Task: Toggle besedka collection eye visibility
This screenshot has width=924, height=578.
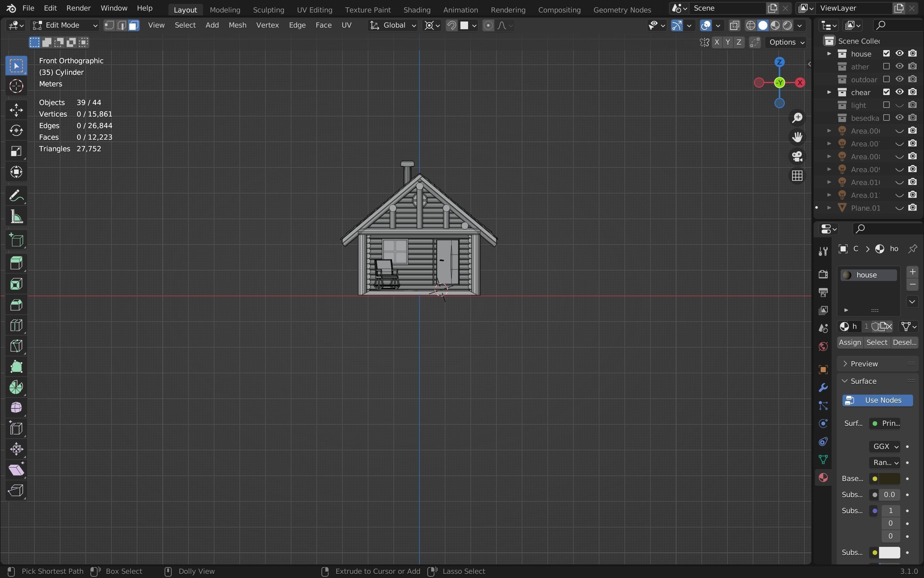Action: pyautogui.click(x=899, y=118)
